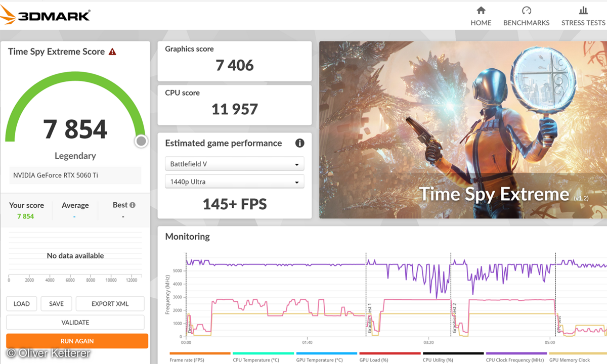
Task: Open the Benchmarks gauge icon
Action: click(x=526, y=10)
